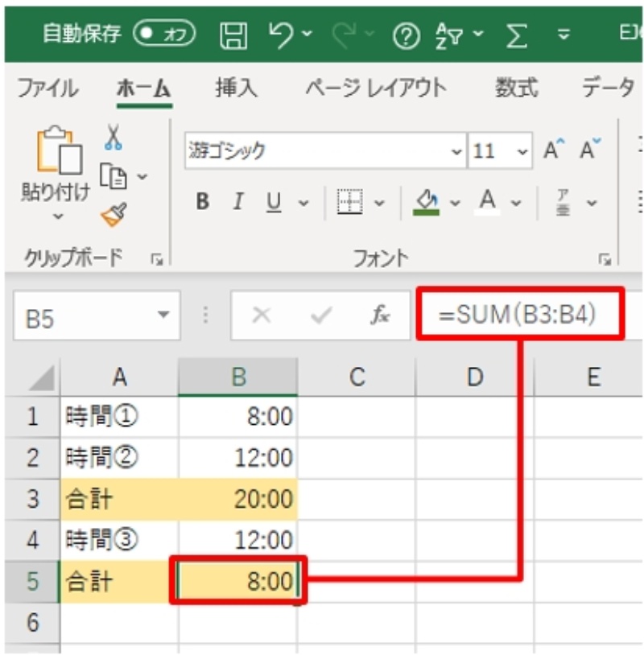The height and width of the screenshot is (655, 644).
Task: Open the ファイル menu
Action: (48, 88)
